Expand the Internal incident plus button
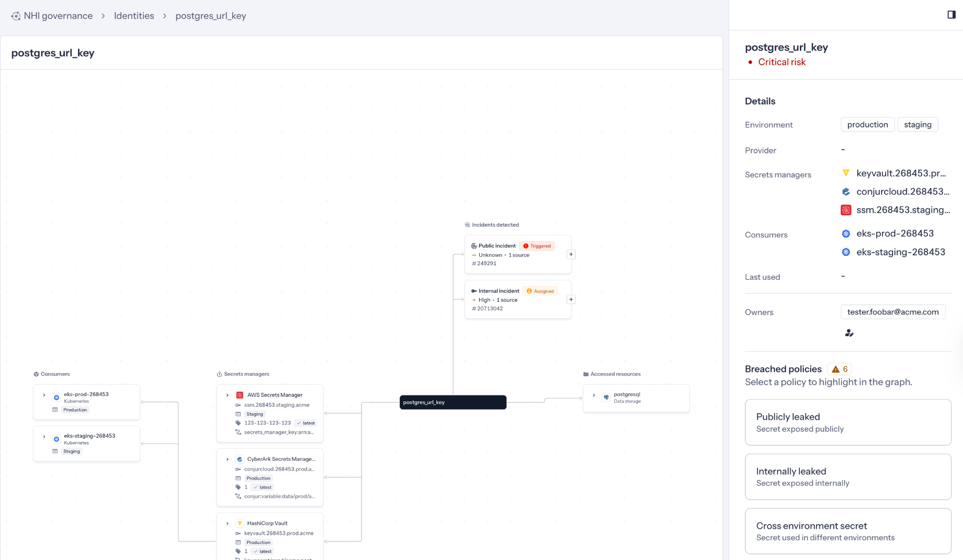The width and height of the screenshot is (963, 560). point(571,300)
